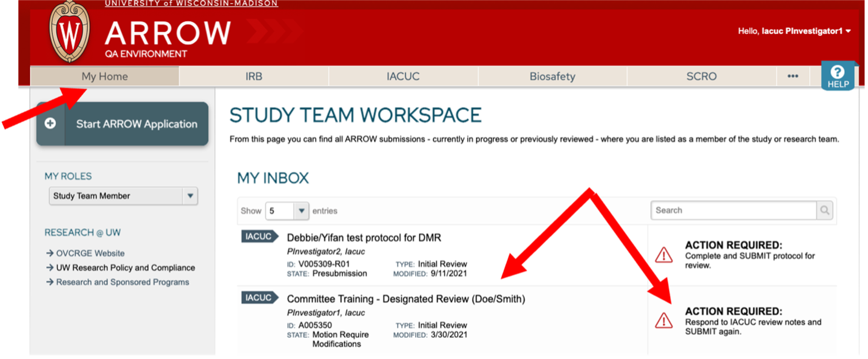Visit UW Research Policy and Compliance link
Viewport: 868px width, 359px height.
pyautogui.click(x=126, y=267)
